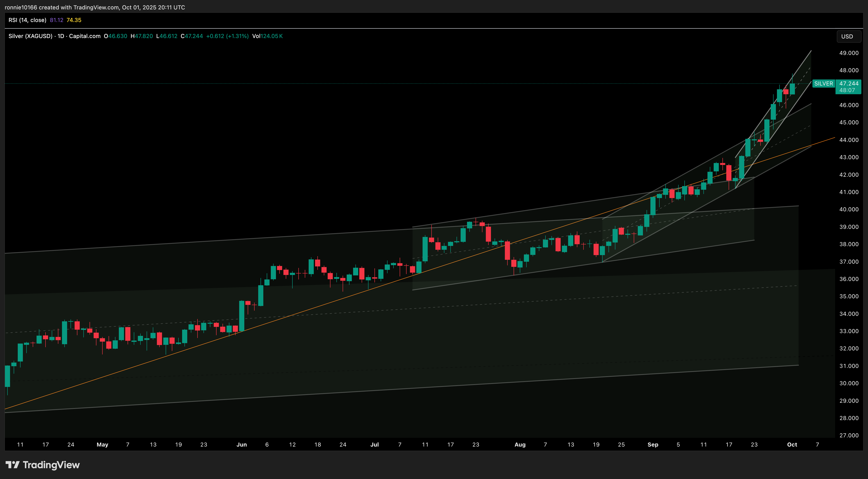Click the TradingView wordmark text
Screen dimensions: 868x479
pyautogui.click(x=51, y=465)
